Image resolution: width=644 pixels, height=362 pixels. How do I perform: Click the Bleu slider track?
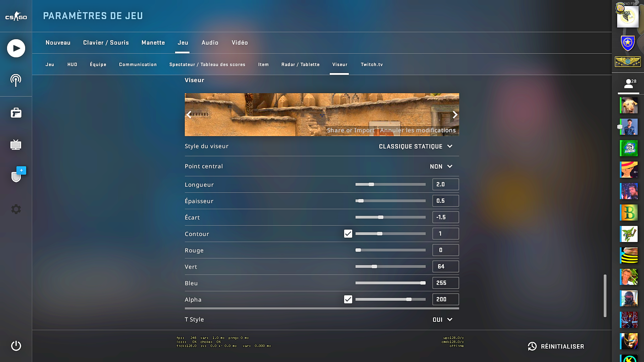[x=390, y=283]
